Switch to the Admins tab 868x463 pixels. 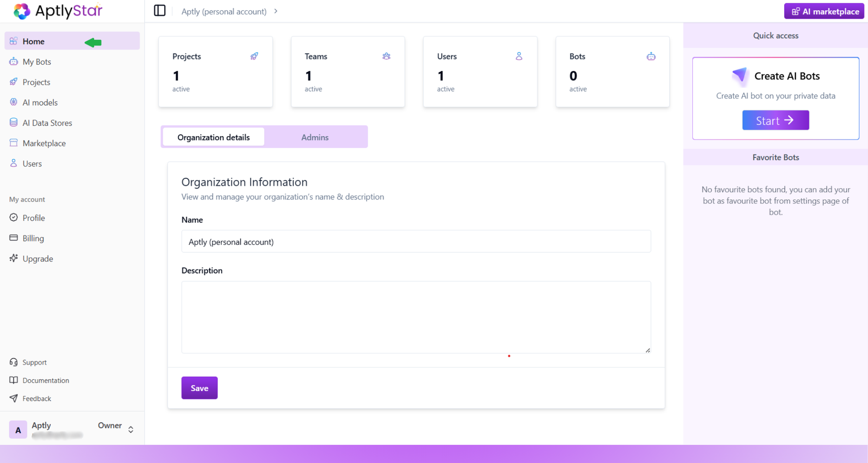[x=315, y=137]
